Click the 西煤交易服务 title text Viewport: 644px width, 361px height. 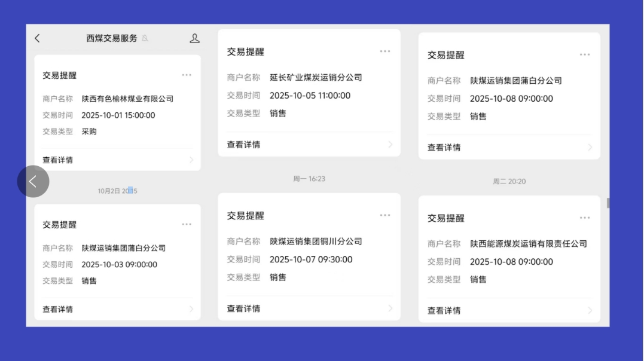tap(112, 38)
